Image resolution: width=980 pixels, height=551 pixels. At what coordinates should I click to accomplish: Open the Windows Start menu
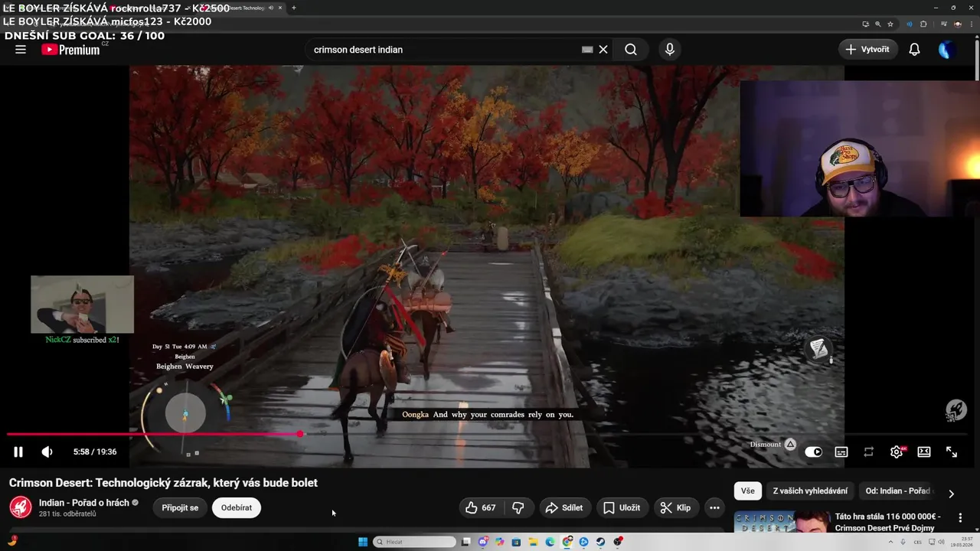363,542
